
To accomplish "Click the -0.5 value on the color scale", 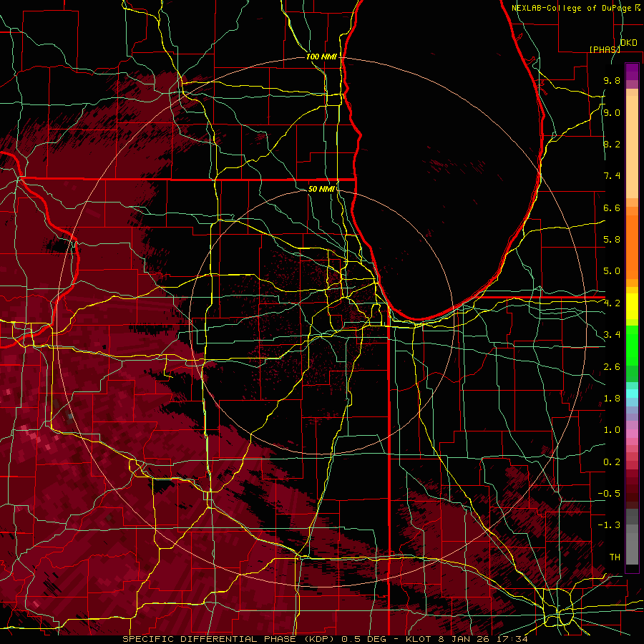I will pyautogui.click(x=609, y=494).
